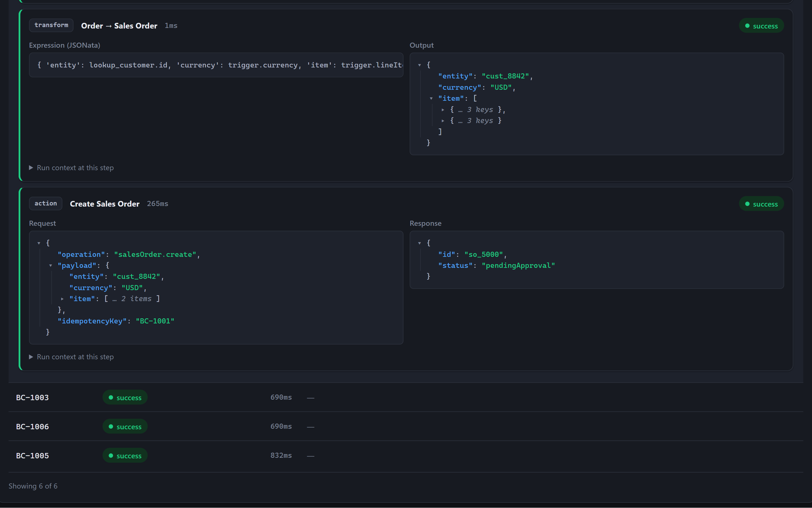This screenshot has height=508, width=812.
Task: Collapse the Request root object
Action: (x=39, y=243)
